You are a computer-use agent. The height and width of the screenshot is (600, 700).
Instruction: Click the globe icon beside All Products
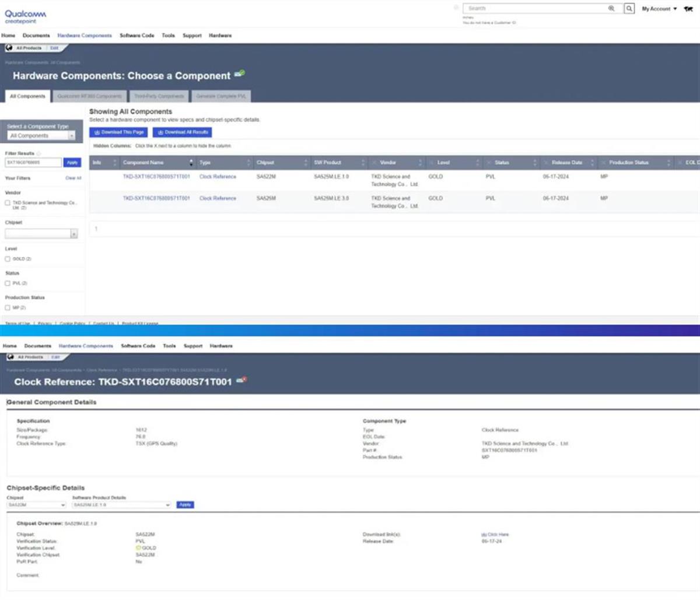coord(9,48)
